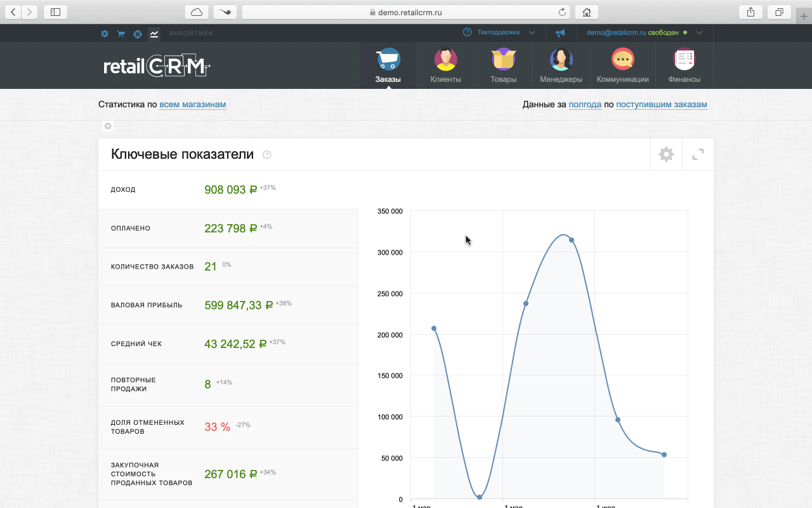Click the megaphone notifications icon

560,33
